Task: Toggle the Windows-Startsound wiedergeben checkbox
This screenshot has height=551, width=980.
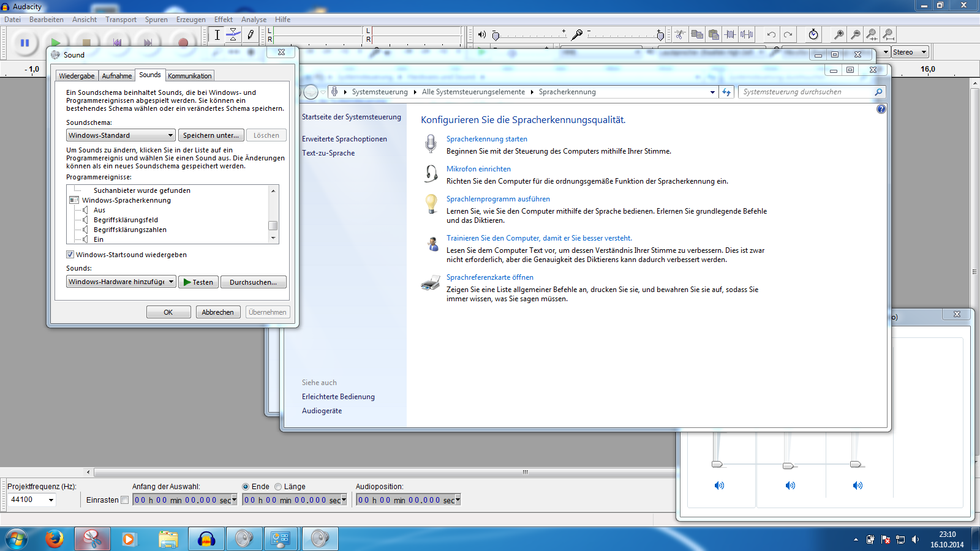Action: pyautogui.click(x=70, y=255)
